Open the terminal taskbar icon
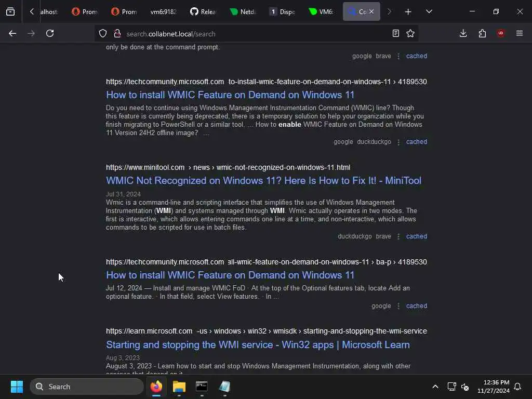 [202, 387]
